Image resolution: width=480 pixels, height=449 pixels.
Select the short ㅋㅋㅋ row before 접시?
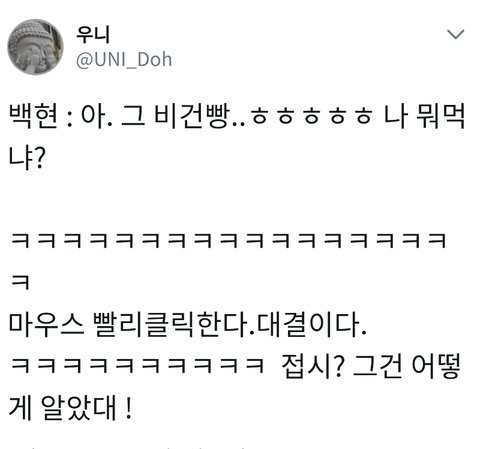(x=137, y=365)
